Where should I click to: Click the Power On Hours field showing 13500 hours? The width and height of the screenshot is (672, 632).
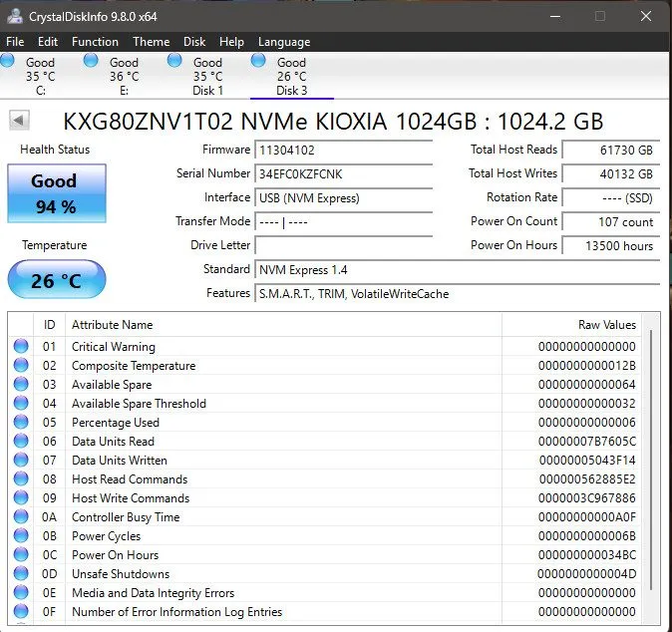point(611,245)
